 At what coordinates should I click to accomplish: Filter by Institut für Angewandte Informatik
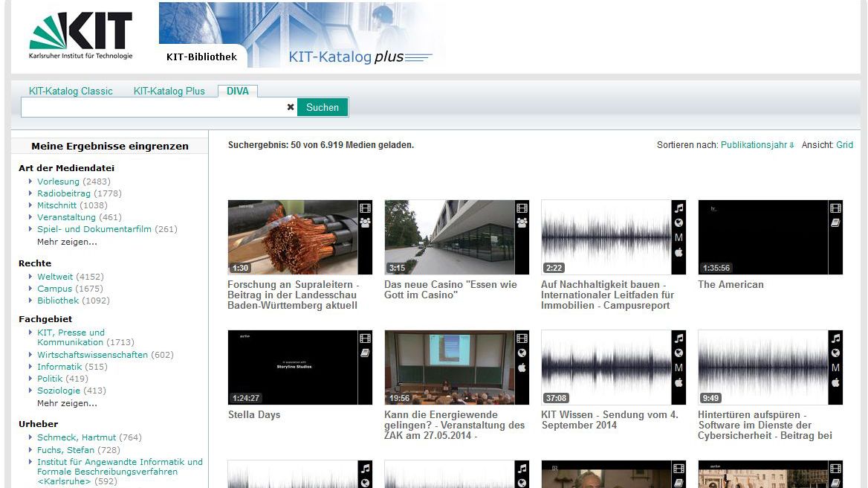click(120, 472)
